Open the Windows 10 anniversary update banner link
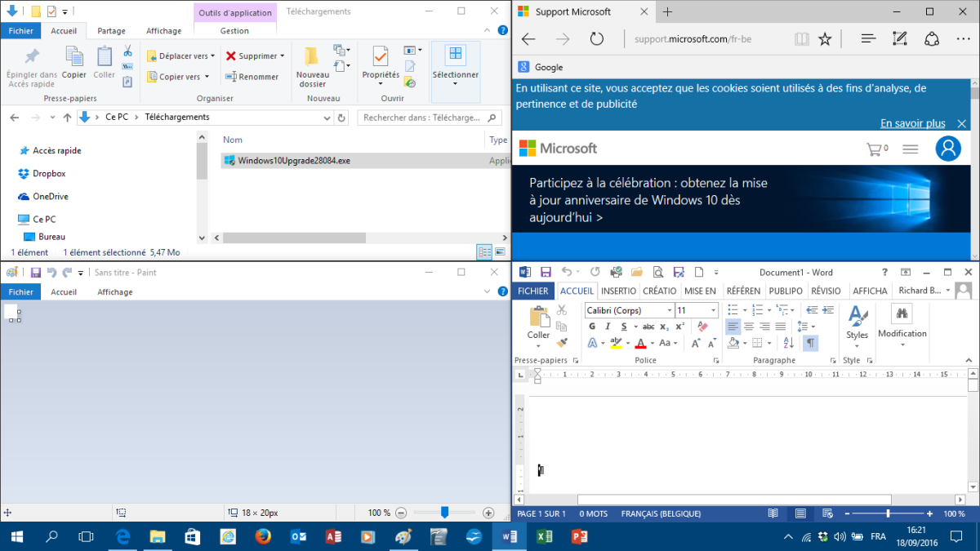980x551 pixels. click(648, 201)
